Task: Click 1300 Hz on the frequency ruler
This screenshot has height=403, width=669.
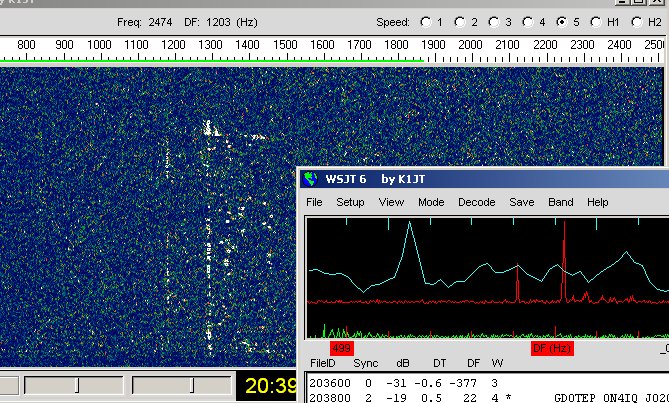Action: 210,45
